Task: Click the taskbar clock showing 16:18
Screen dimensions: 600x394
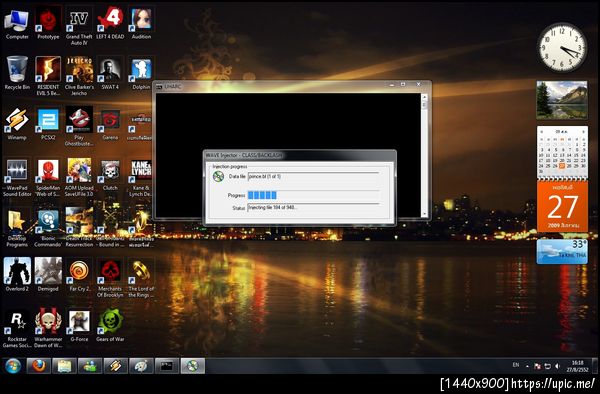Action: click(x=577, y=366)
